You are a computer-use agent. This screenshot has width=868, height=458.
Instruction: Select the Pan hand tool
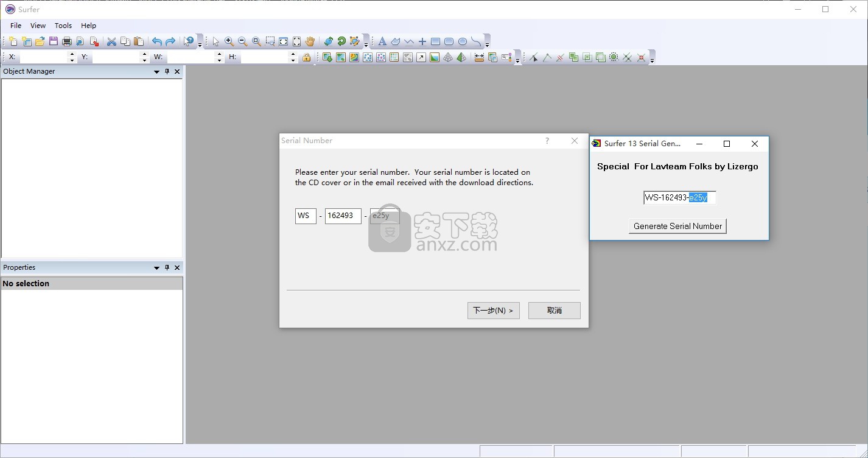(x=310, y=41)
